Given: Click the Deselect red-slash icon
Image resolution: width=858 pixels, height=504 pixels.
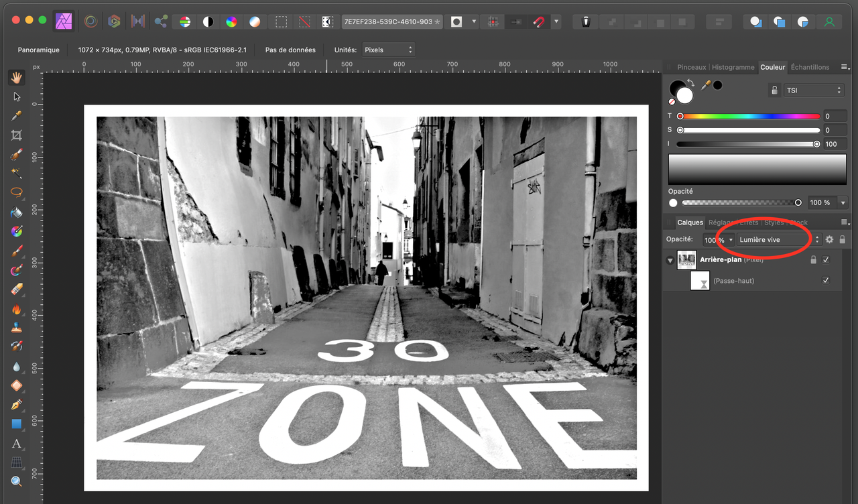Looking at the screenshot, I should 305,21.
